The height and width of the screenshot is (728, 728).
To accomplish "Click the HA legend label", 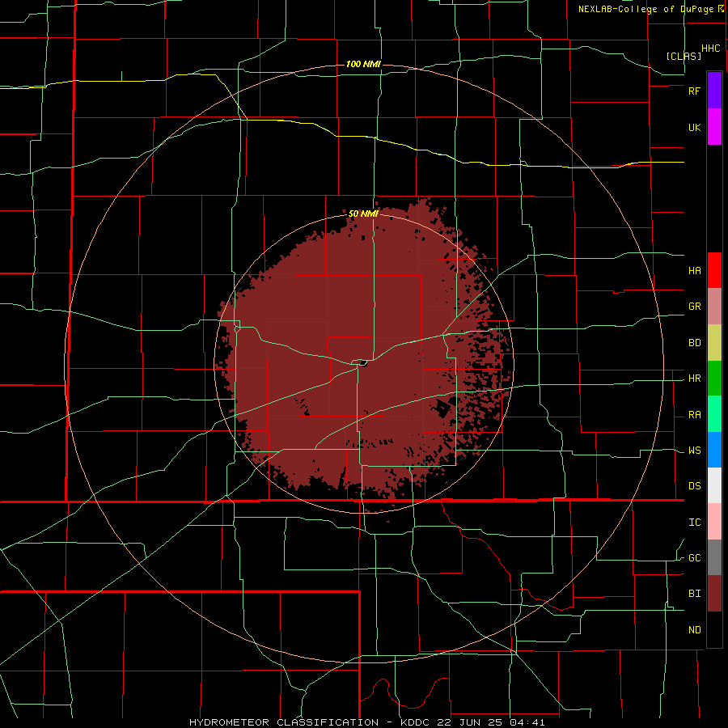I will pos(694,271).
